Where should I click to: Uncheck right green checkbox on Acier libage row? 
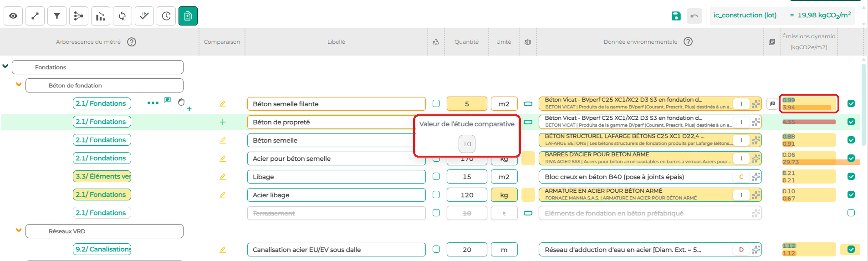coord(851,194)
